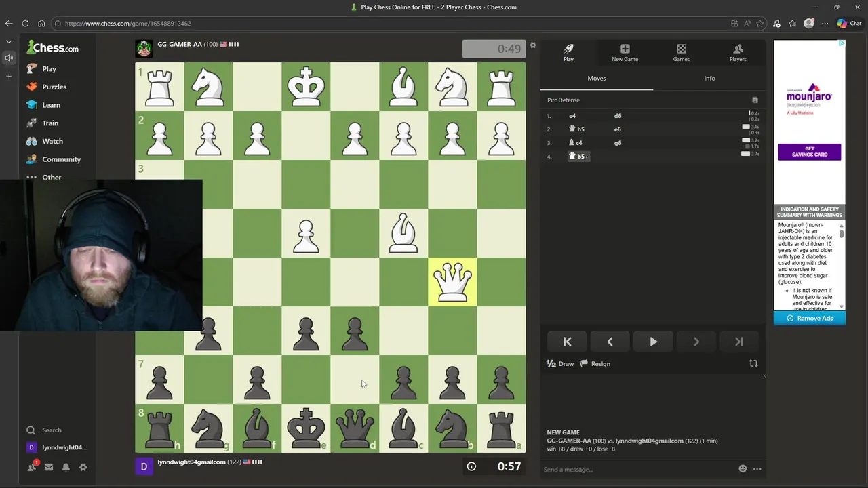Click the Remove Ads button
Viewport: 868px width, 488px height.
[810, 319]
